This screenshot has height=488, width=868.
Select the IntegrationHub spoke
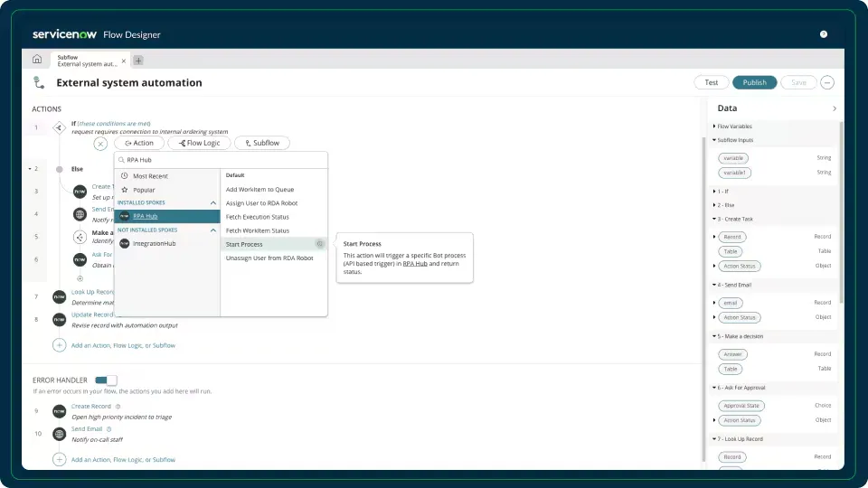point(166,243)
